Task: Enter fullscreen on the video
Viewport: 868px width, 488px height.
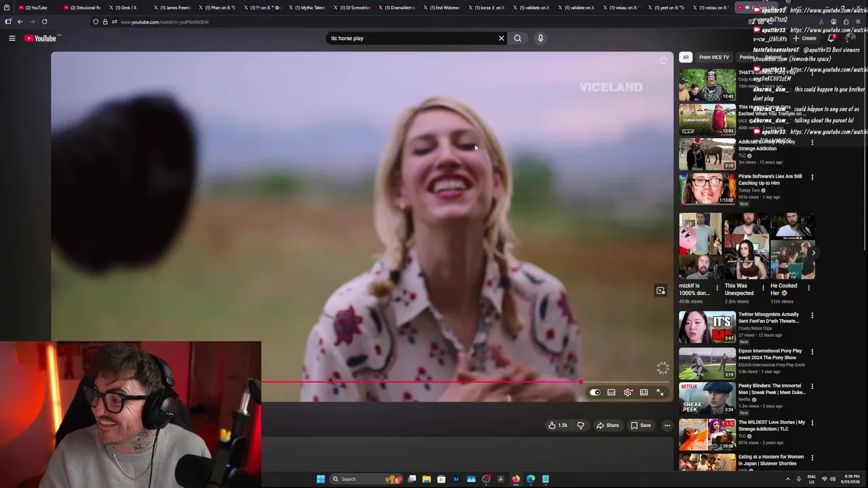Action: point(660,392)
